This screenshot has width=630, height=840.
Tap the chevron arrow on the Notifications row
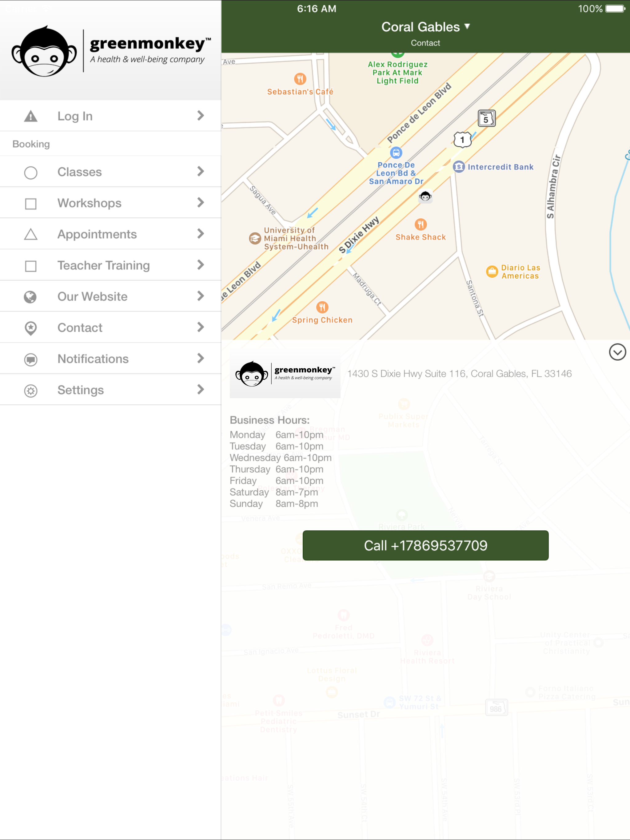point(201,359)
